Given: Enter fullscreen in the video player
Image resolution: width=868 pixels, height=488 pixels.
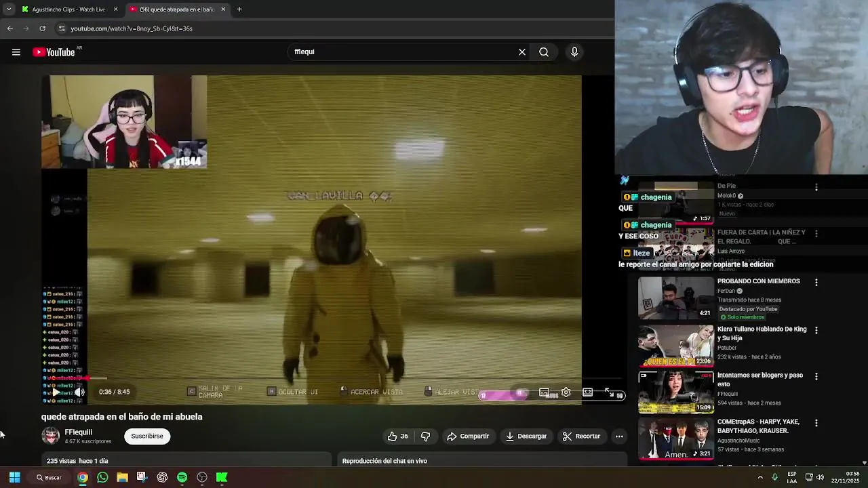Looking at the screenshot, I should [609, 392].
